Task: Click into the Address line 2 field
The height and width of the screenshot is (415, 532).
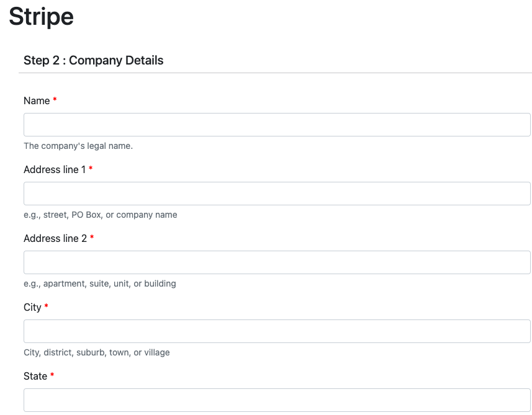Action: coord(277,262)
